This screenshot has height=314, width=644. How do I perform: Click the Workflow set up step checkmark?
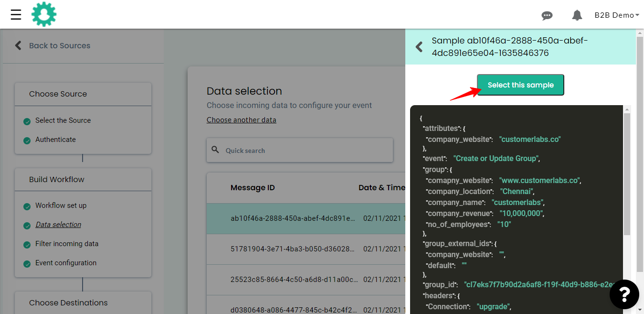pos(27,206)
